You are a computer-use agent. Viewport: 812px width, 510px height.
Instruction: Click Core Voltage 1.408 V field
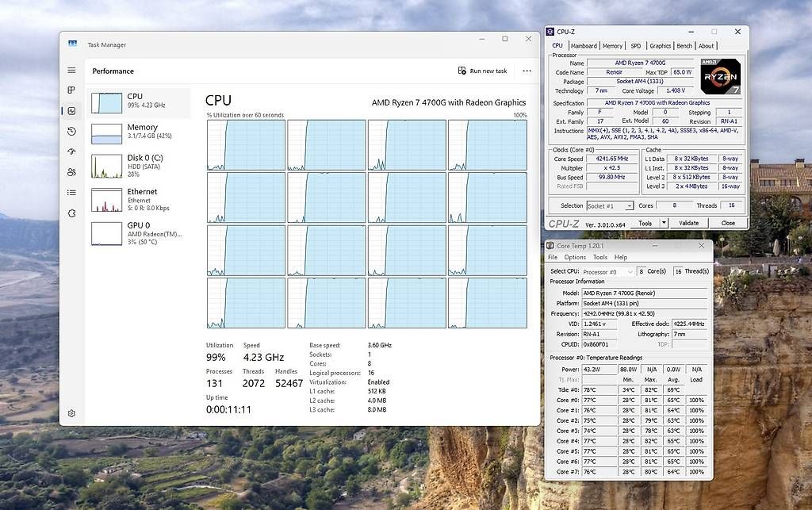pos(676,90)
